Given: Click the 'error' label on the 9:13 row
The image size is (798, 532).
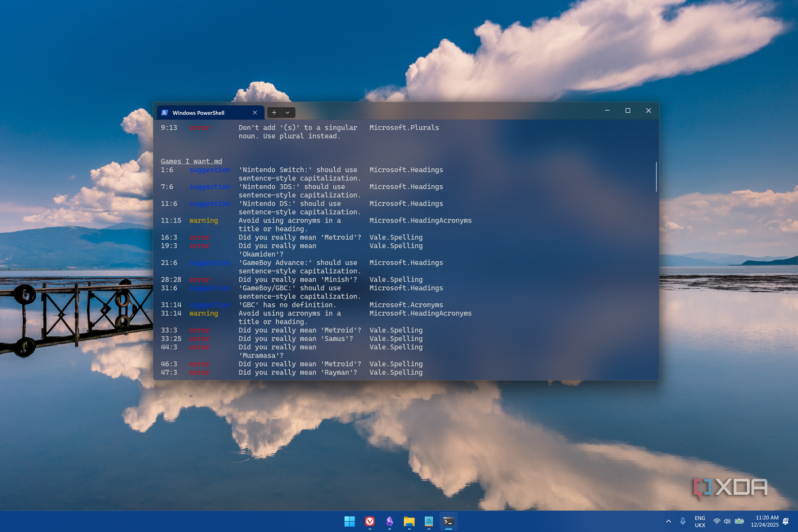Looking at the screenshot, I should click(x=200, y=128).
